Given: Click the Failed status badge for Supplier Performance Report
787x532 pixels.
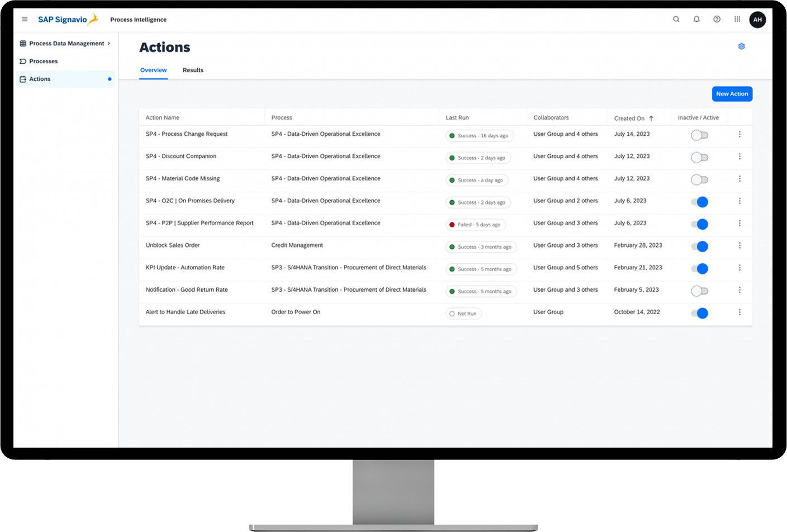Looking at the screenshot, I should coord(476,225).
